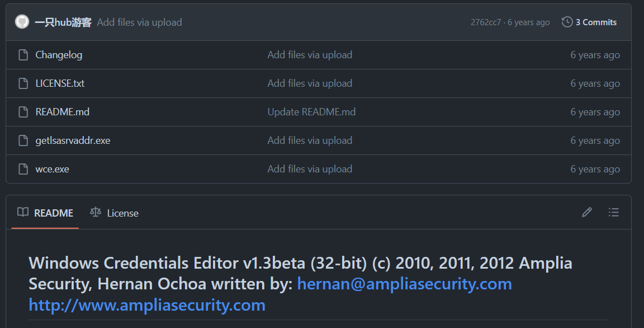Click the pencil icon to edit README
The width and height of the screenshot is (644, 328).
tap(586, 212)
